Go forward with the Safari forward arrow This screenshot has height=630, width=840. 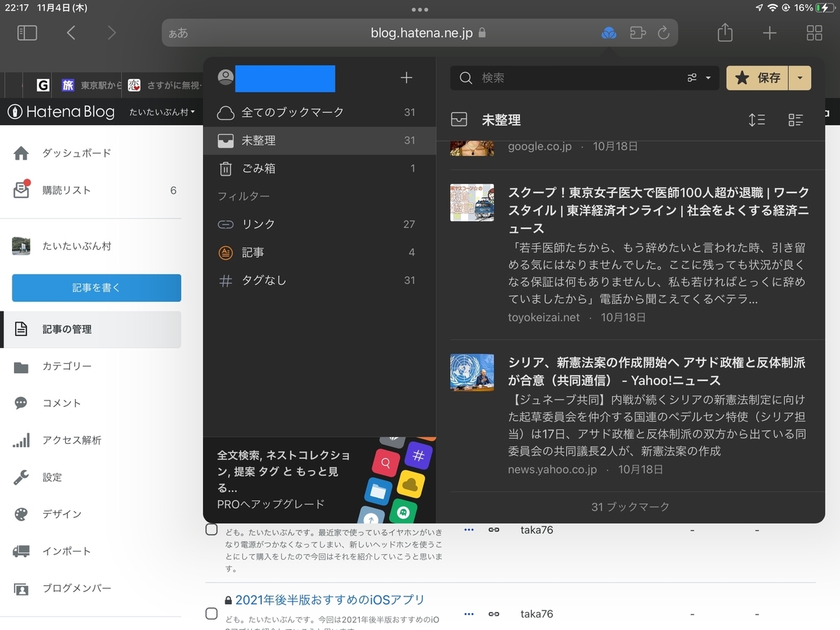[x=111, y=33]
